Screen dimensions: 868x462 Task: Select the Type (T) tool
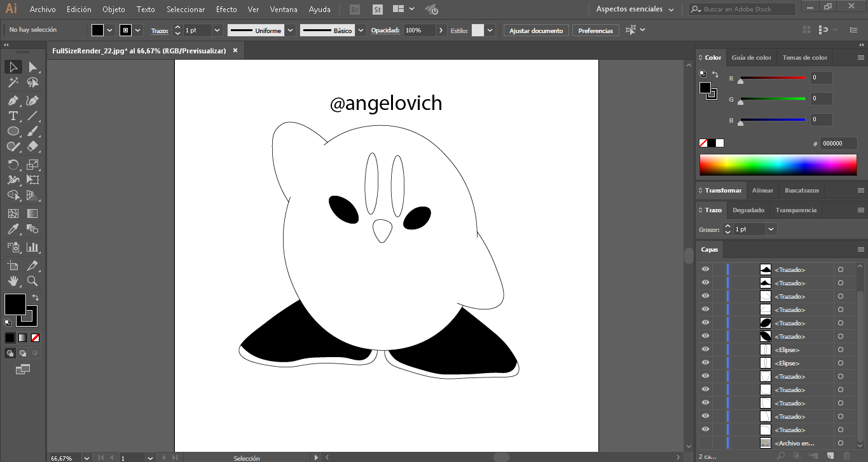pyautogui.click(x=13, y=116)
